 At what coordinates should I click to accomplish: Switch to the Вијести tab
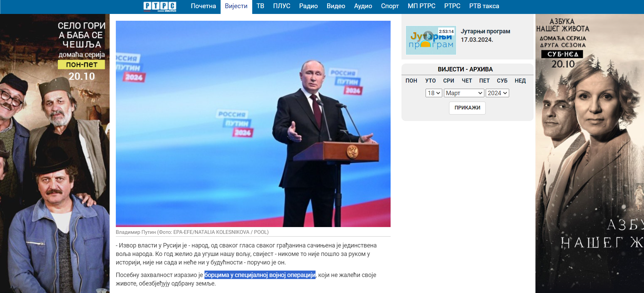236,6
